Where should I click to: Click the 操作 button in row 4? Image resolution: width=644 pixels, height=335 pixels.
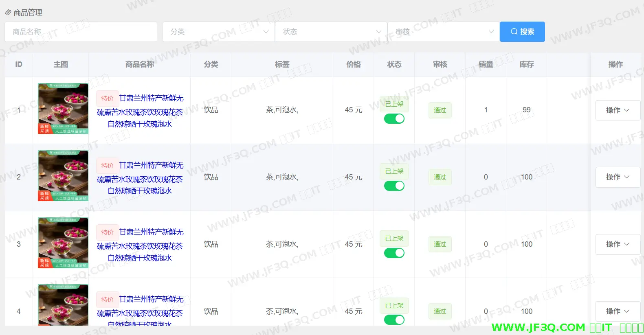pyautogui.click(x=617, y=311)
